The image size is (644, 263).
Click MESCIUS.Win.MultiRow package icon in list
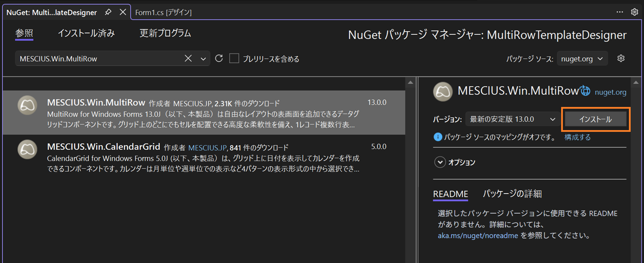click(27, 106)
